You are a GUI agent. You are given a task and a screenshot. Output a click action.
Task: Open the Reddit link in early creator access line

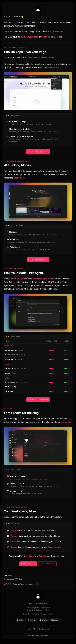42,556
